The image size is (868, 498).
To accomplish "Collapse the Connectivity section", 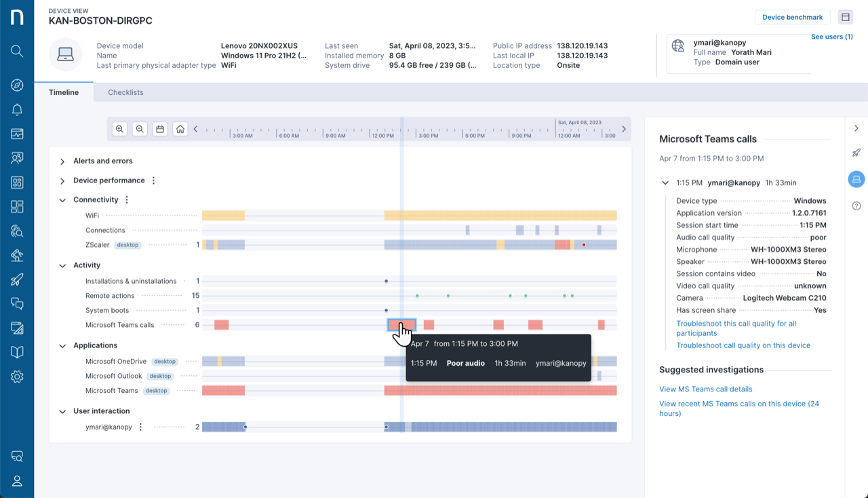I will pos(62,200).
